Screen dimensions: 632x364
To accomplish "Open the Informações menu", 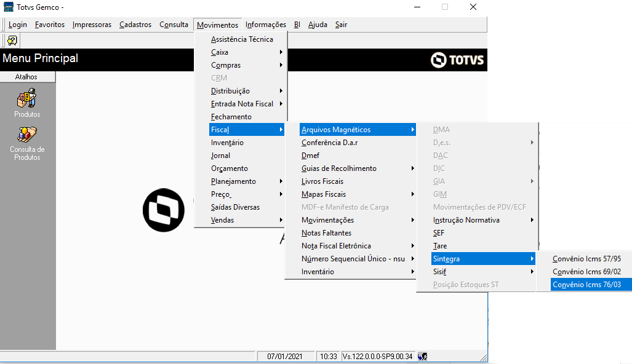I will pyautogui.click(x=266, y=25).
